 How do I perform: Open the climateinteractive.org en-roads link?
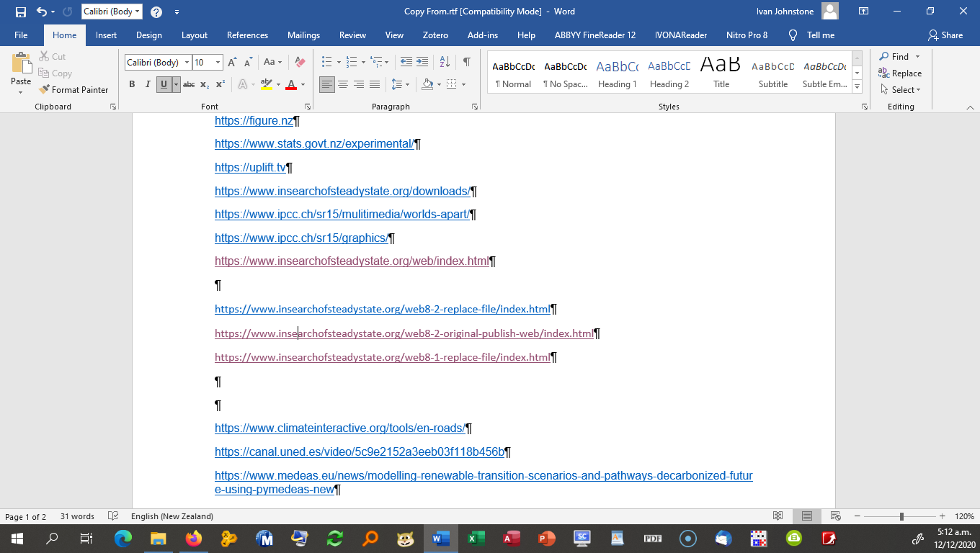[340, 428]
